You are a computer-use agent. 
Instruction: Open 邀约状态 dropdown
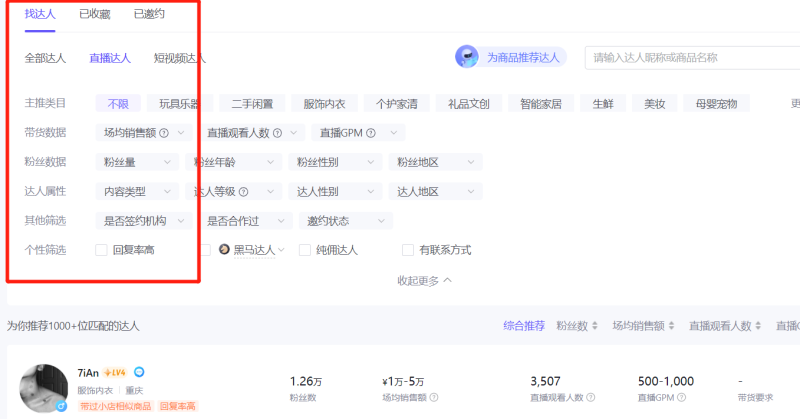(x=345, y=221)
